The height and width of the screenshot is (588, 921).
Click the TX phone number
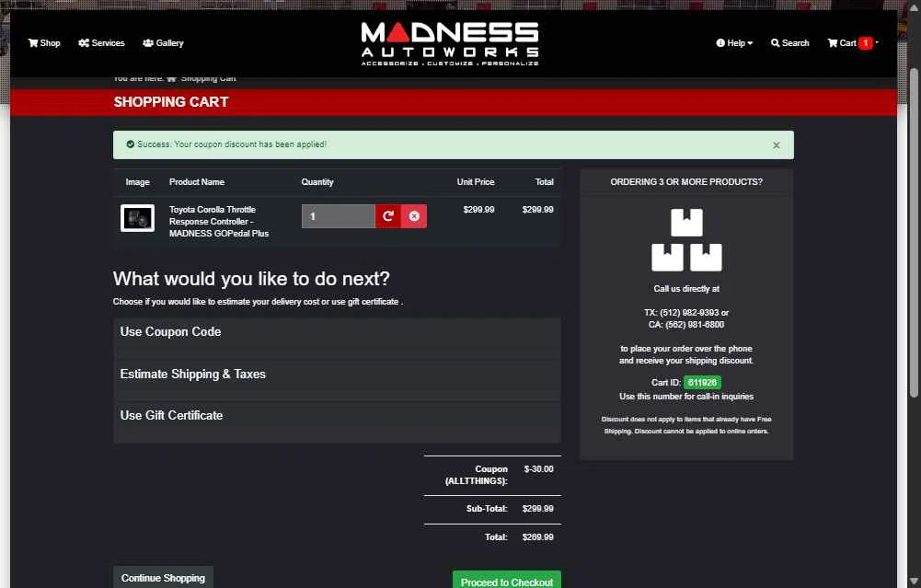(689, 313)
